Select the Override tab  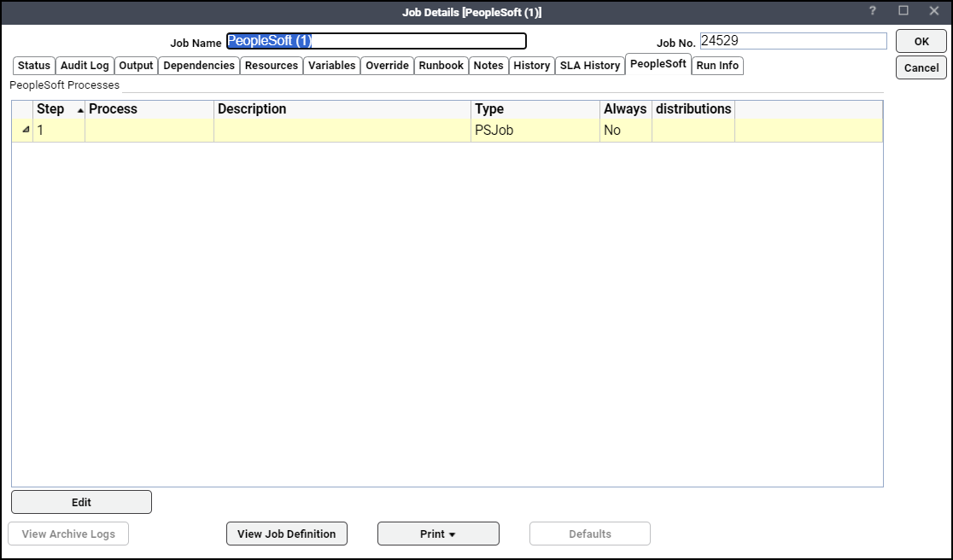click(x=387, y=66)
